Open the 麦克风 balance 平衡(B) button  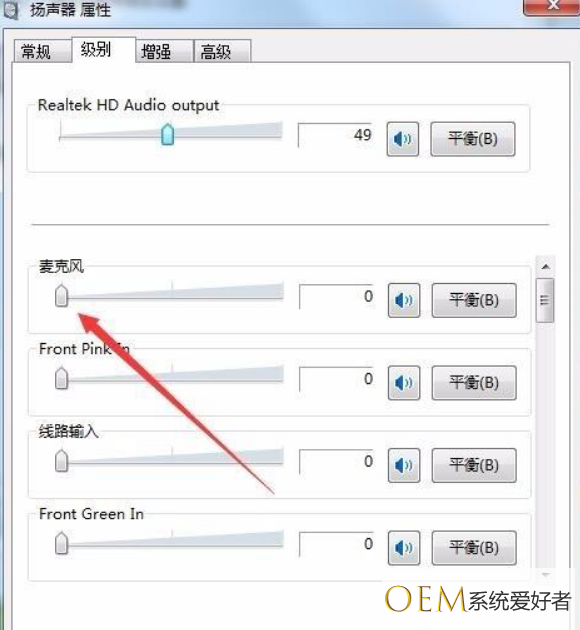point(474,301)
